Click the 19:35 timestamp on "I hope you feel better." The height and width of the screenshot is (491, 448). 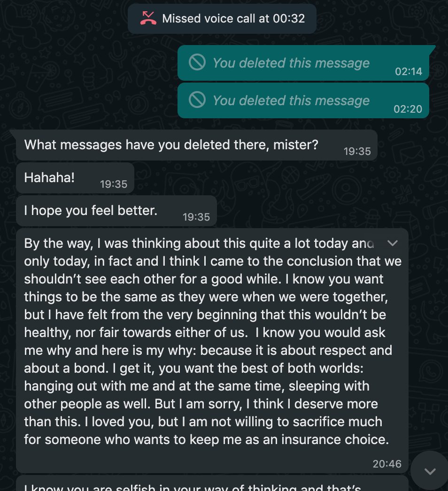click(196, 217)
